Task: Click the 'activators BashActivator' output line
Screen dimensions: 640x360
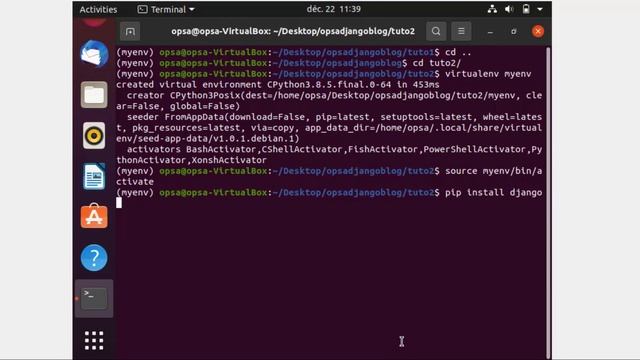Action: (x=329, y=155)
